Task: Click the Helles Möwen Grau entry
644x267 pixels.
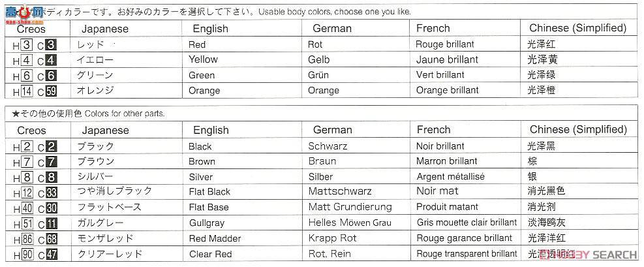Action: 350,223
